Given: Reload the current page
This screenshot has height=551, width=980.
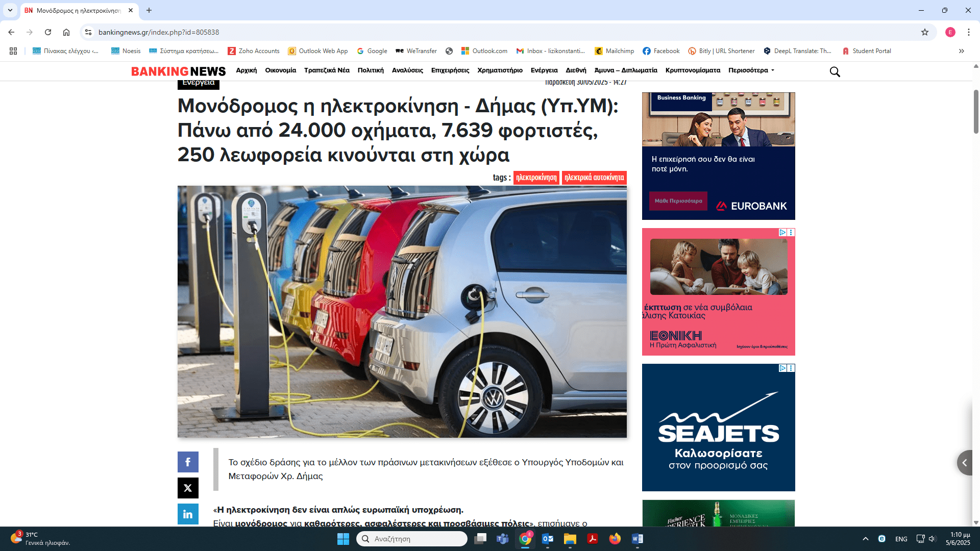Looking at the screenshot, I should pos(48,32).
